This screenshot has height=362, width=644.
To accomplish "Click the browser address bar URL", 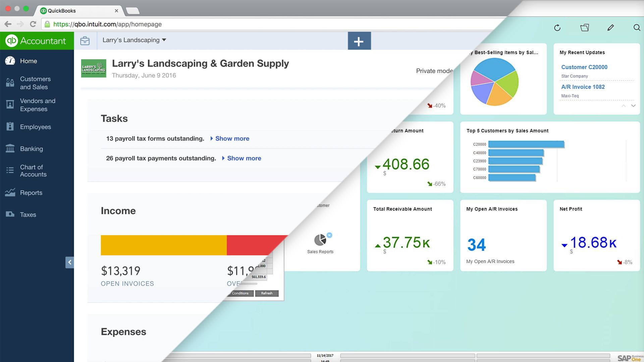I will tap(107, 24).
